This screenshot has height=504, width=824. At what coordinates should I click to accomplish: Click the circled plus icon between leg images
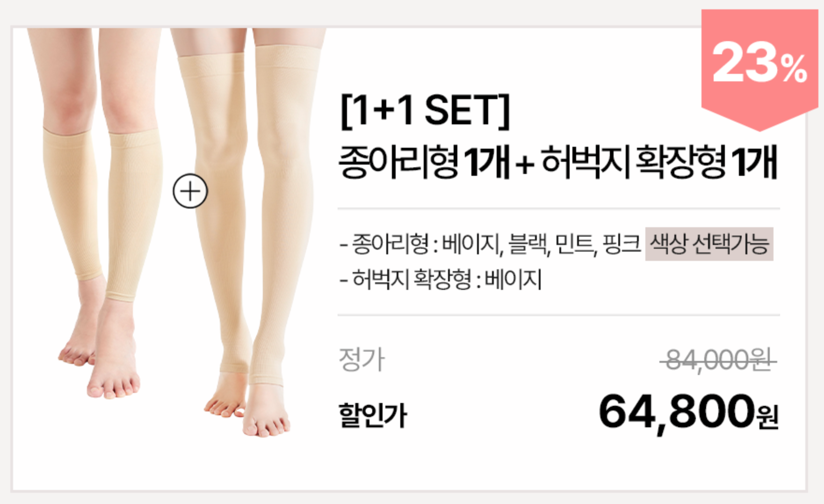[190, 191]
